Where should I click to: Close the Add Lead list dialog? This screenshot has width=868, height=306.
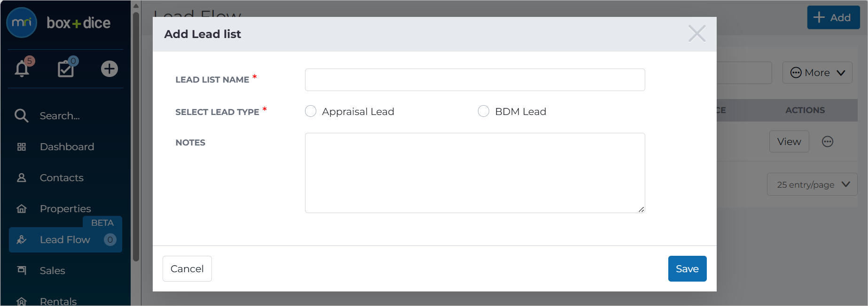tap(697, 34)
